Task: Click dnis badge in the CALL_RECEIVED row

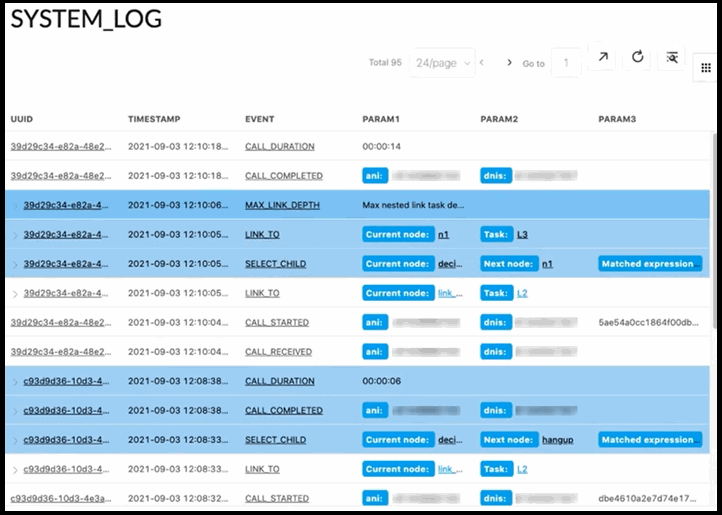Action: tap(495, 352)
